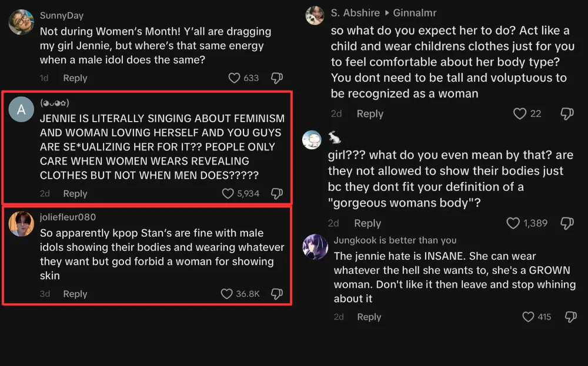Like the rabbit user's comment with 1,389 likes
This screenshot has width=588, height=366.
tap(513, 223)
